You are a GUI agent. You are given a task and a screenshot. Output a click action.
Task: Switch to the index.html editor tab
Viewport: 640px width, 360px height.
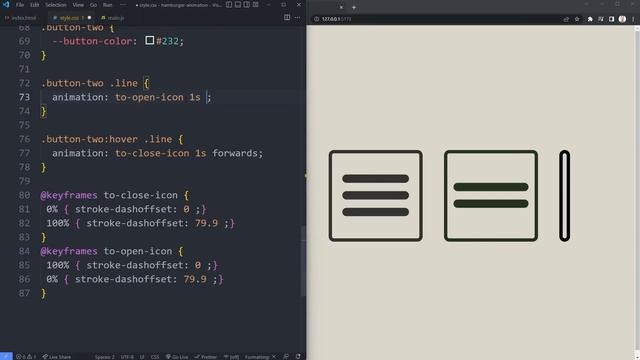[x=21, y=18]
